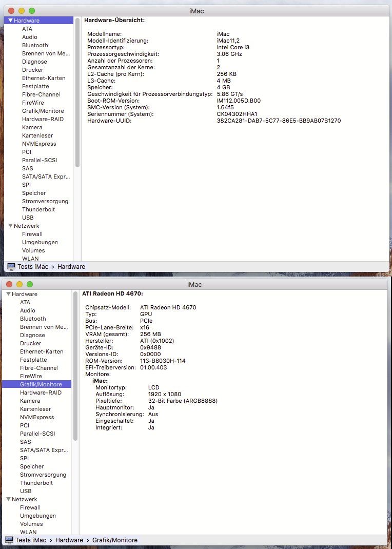Collapse Hardware triangle in bottom window

[x=8, y=294]
